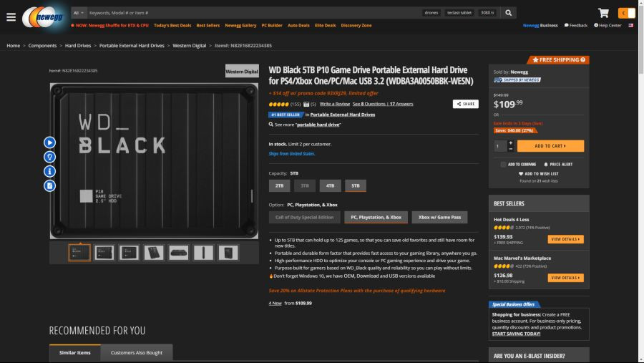Decrease quantity with minus arrow

click(x=510, y=149)
